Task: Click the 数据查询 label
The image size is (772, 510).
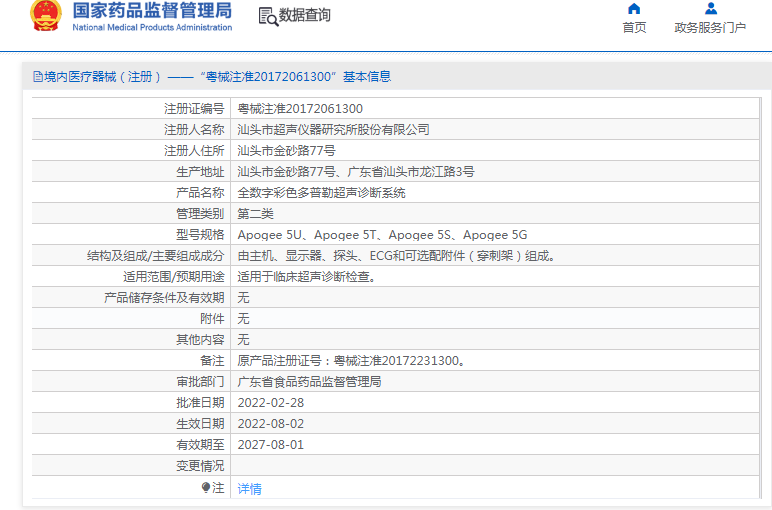Action: pos(305,15)
